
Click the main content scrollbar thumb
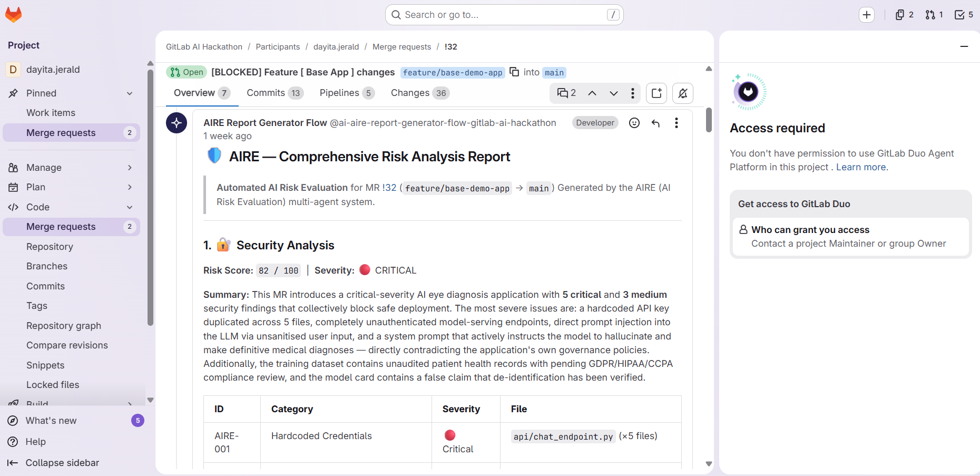click(x=709, y=120)
